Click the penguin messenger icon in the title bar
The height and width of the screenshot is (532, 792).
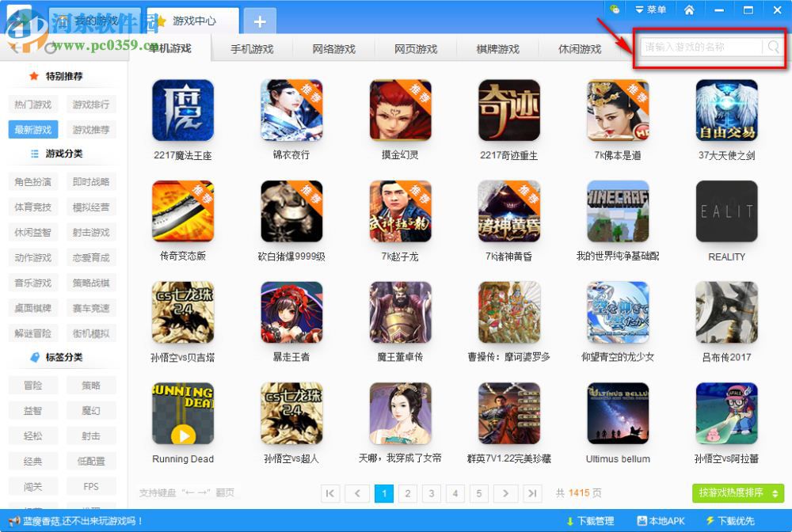tap(615, 9)
